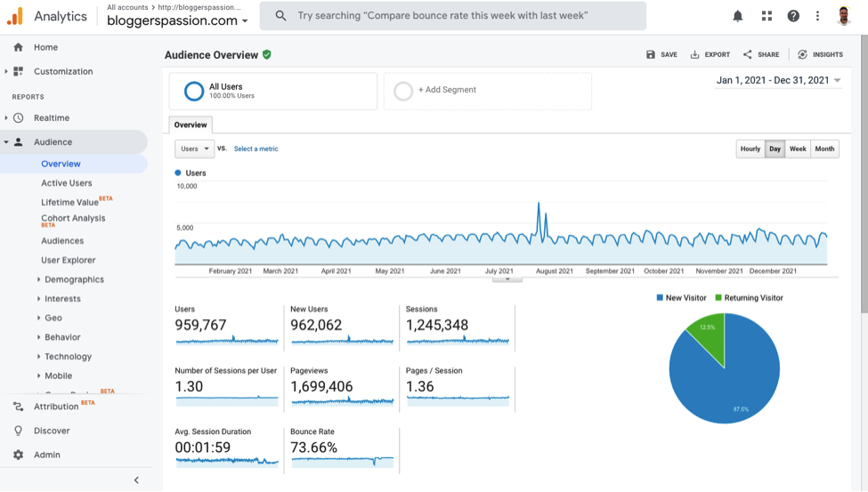Select Month graph granularity
Screen dimensions: 868x492
click(824, 149)
